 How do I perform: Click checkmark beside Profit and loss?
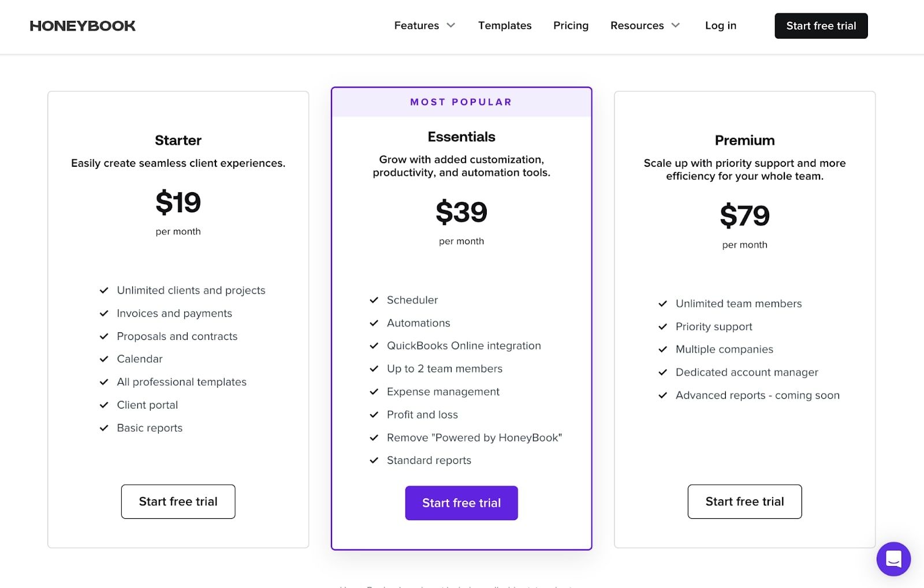coord(374,415)
